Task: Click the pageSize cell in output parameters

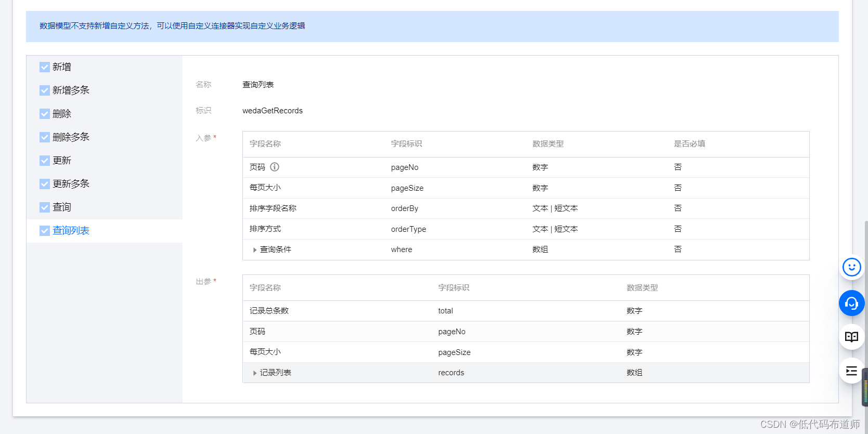Action: pos(455,352)
